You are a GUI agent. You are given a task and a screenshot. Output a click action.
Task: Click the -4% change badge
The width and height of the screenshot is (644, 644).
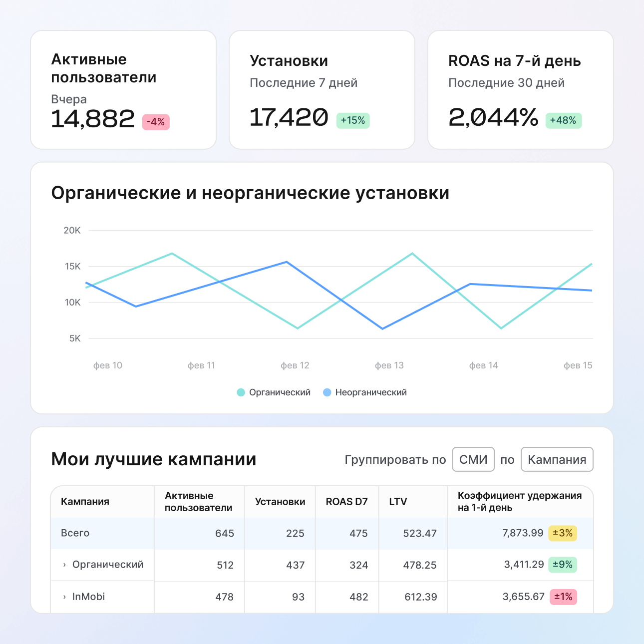click(x=155, y=121)
